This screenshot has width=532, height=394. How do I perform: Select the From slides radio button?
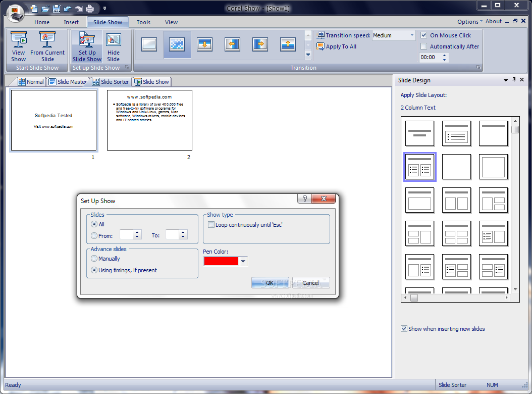pyautogui.click(x=94, y=236)
